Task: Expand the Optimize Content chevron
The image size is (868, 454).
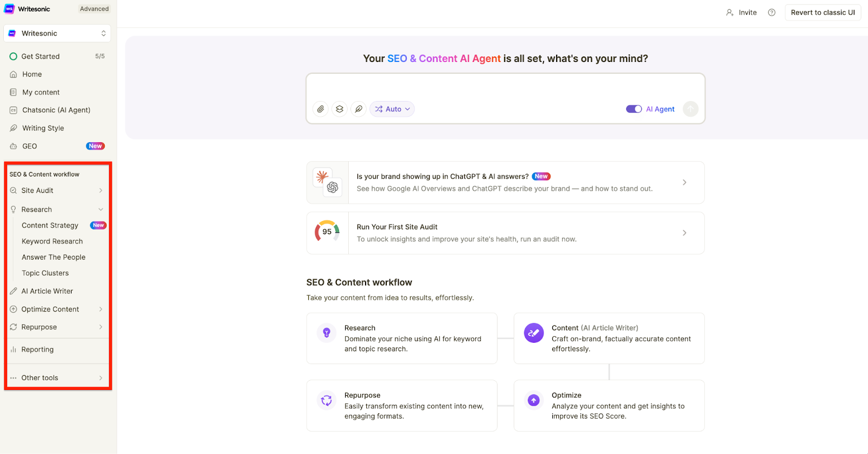Action: [101, 309]
